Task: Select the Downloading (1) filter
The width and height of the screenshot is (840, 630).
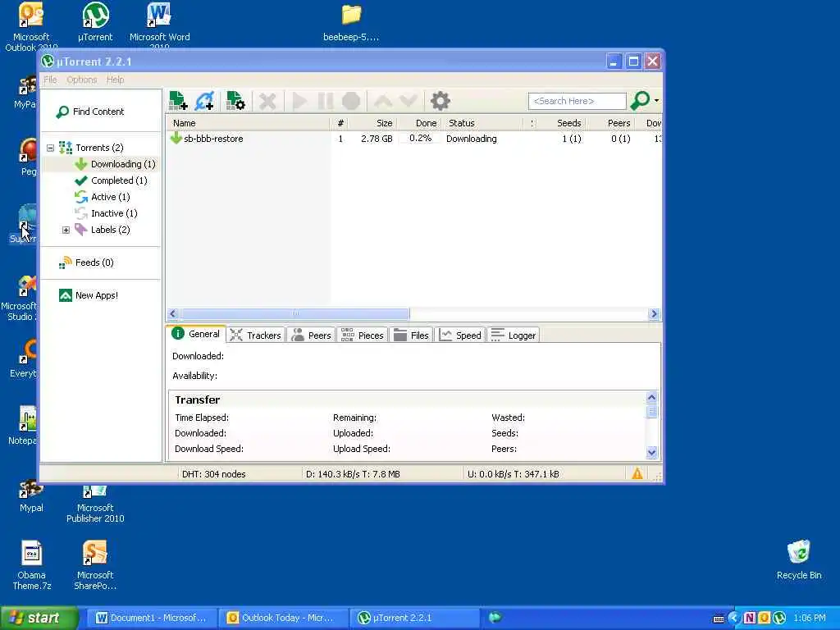Action: (115, 164)
